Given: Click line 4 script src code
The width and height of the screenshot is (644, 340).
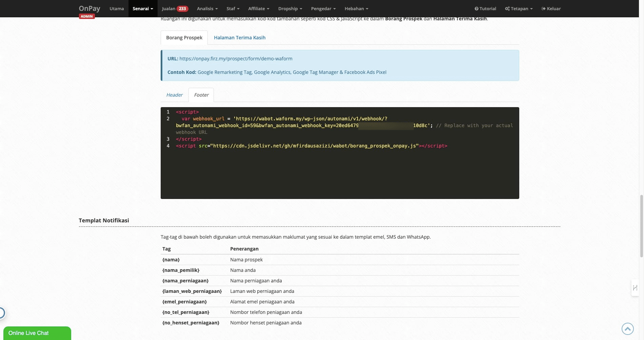Looking at the screenshot, I should (x=311, y=146).
